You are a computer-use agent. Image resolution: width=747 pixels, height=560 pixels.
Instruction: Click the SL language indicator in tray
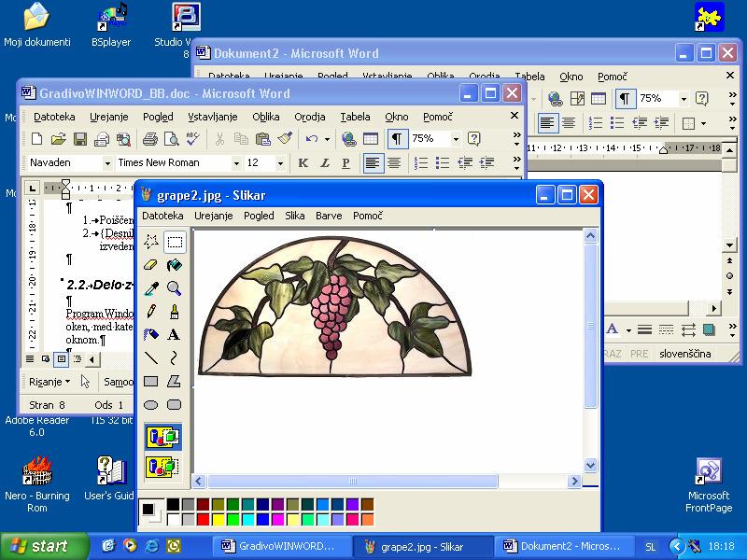pyautogui.click(x=650, y=547)
